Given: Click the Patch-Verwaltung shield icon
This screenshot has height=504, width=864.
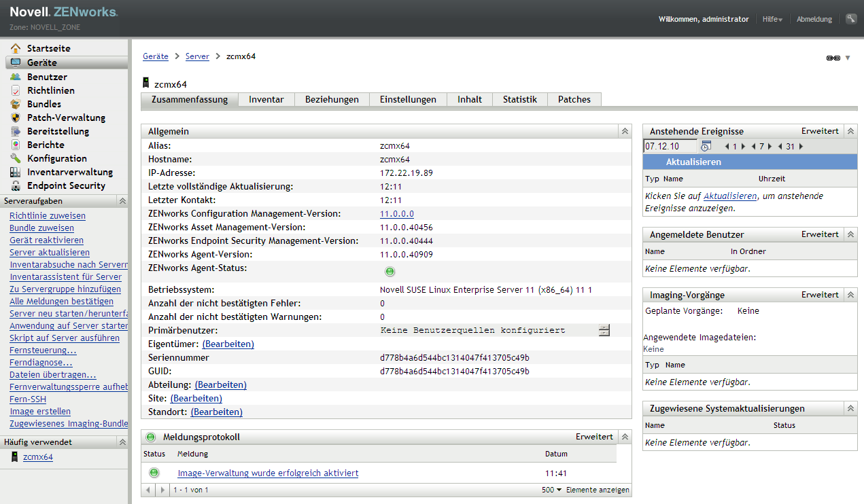Looking at the screenshot, I should pyautogui.click(x=15, y=118).
